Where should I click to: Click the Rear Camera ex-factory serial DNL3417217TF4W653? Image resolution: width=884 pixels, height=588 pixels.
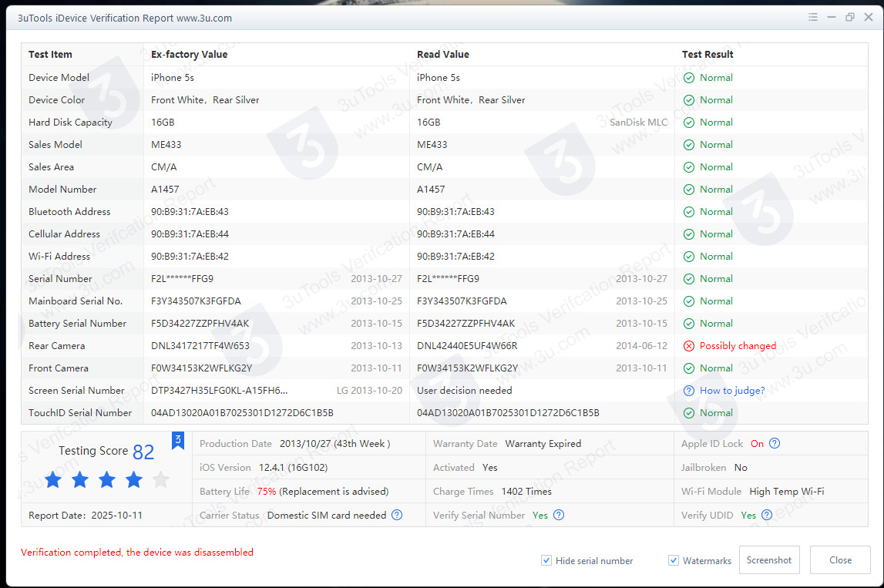tap(200, 345)
